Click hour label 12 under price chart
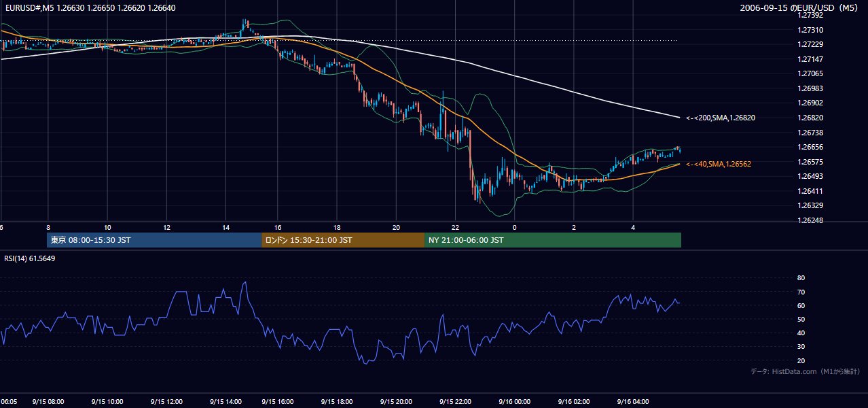This screenshot has width=868, height=408. [166, 227]
